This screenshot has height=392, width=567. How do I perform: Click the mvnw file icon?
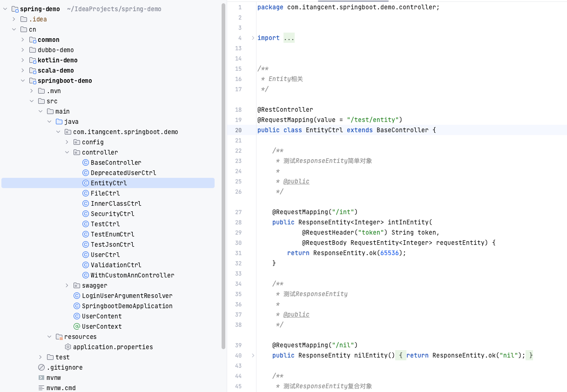pos(42,378)
